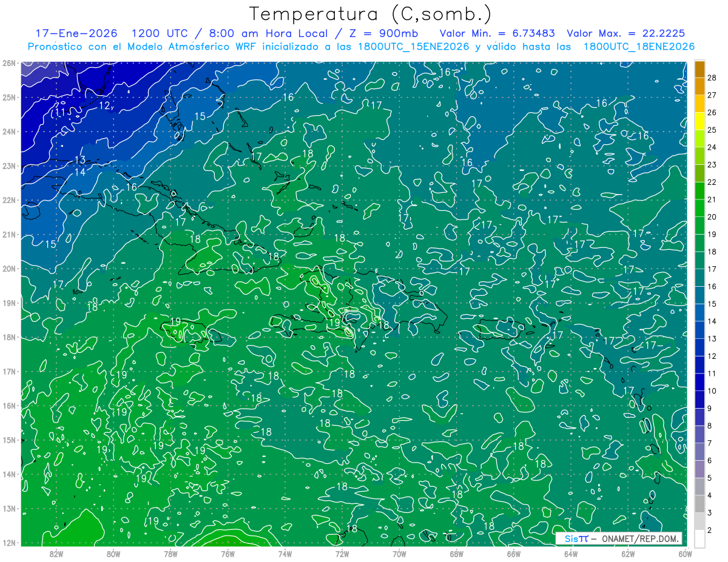Click the latitude axis label '22N'
This screenshot has height=562, width=728.
pos(9,200)
